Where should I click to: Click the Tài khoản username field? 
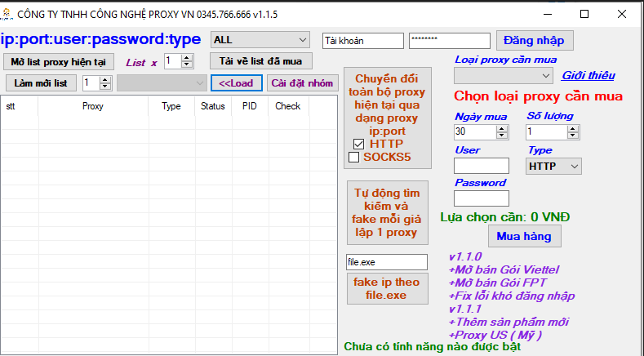[x=362, y=40]
